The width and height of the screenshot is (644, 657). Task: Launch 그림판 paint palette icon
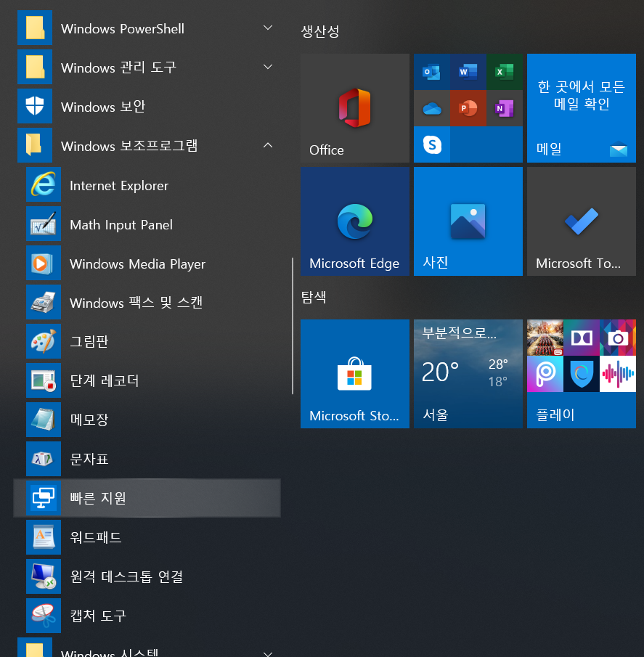(x=43, y=341)
